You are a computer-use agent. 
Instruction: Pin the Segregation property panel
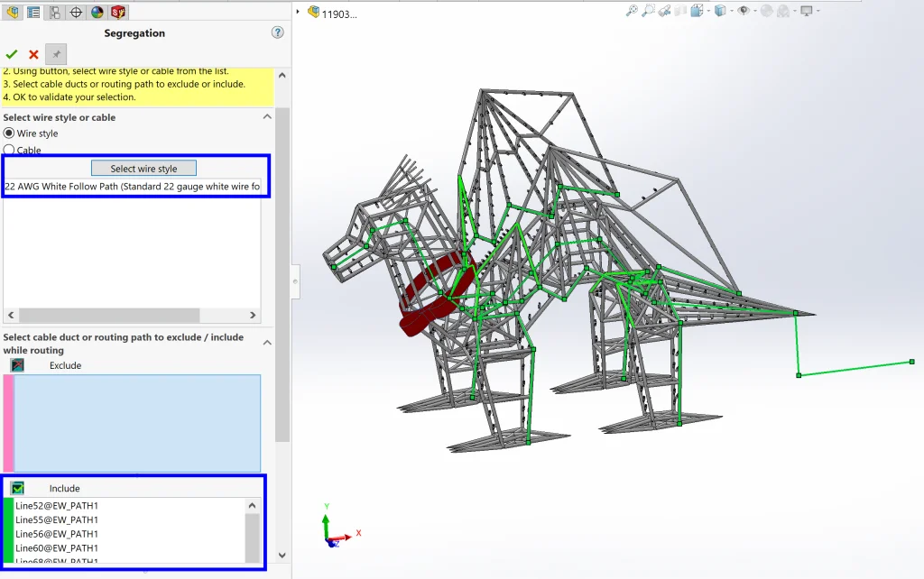pyautogui.click(x=56, y=55)
